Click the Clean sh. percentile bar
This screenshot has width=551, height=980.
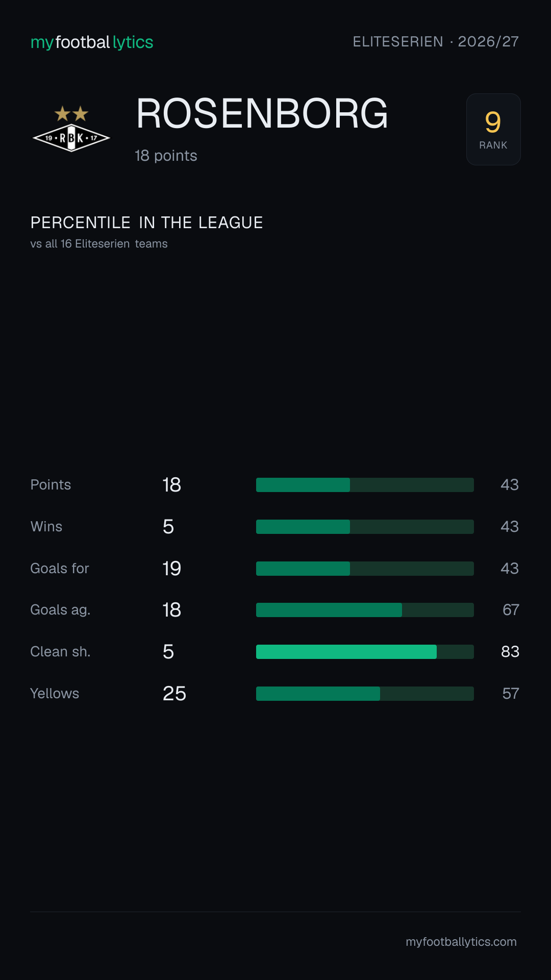click(x=365, y=652)
